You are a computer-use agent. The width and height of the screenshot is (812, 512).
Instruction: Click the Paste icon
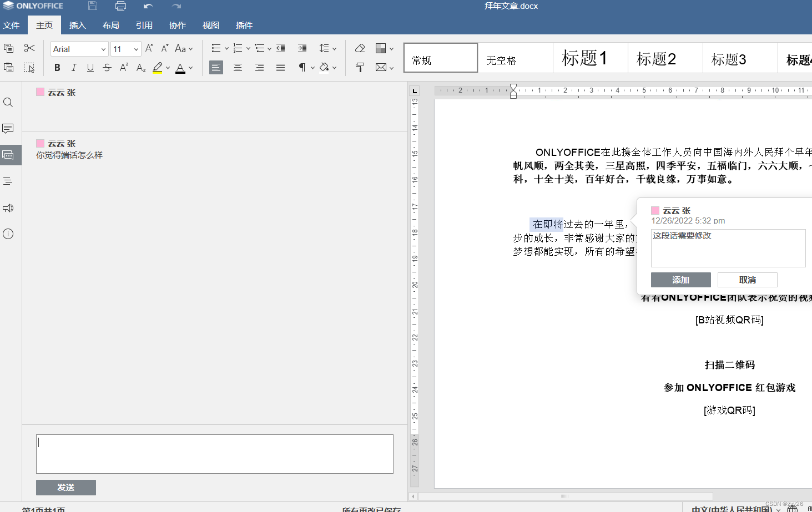[8, 67]
